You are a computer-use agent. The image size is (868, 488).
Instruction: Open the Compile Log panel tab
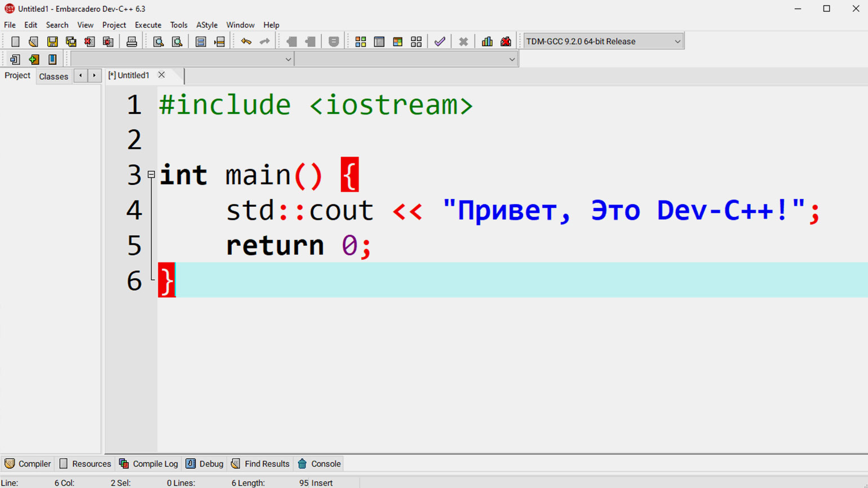[x=149, y=464]
